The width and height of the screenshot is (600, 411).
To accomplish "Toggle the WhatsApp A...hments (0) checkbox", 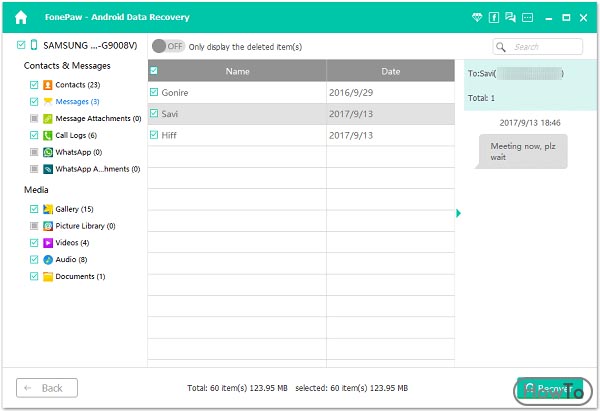I will [x=34, y=169].
